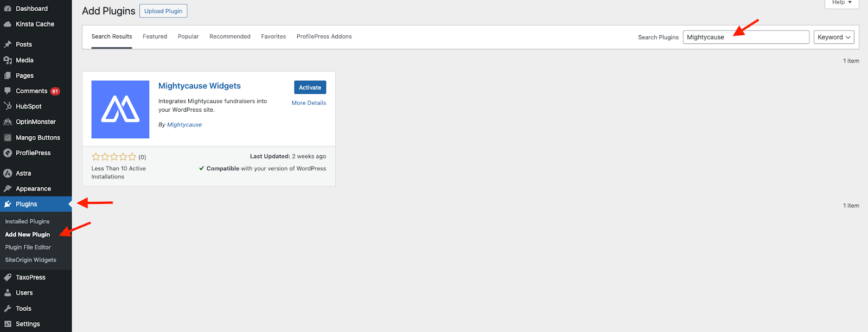Click the plugin description 'Integrates Mightycause fundraisers' text
This screenshot has height=332, width=868.
pyautogui.click(x=213, y=105)
